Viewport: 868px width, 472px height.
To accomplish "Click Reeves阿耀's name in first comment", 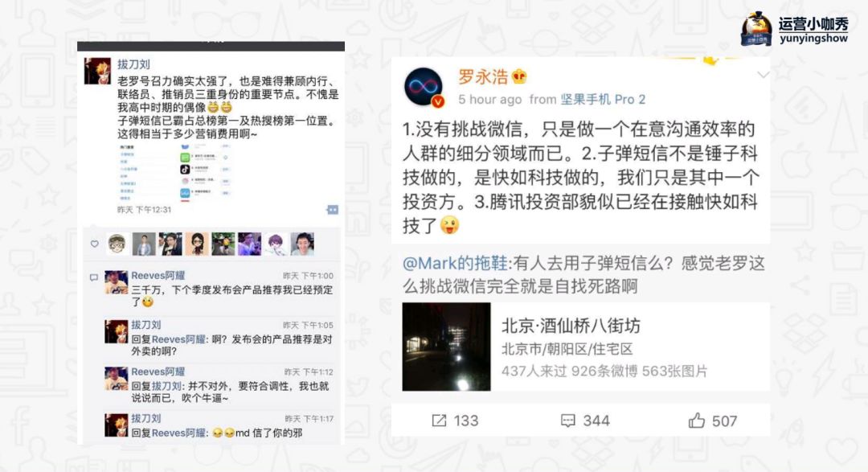I will click(x=158, y=275).
